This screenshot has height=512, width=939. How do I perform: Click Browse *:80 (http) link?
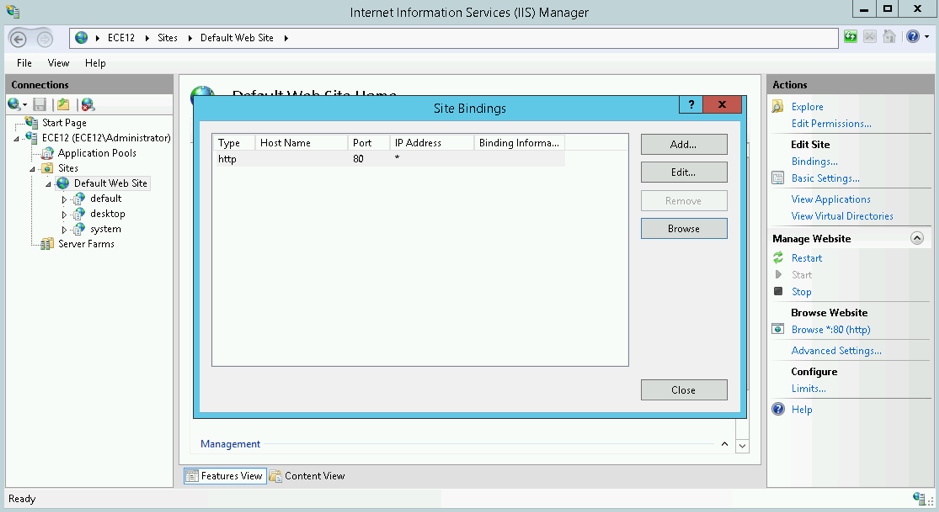click(x=831, y=329)
